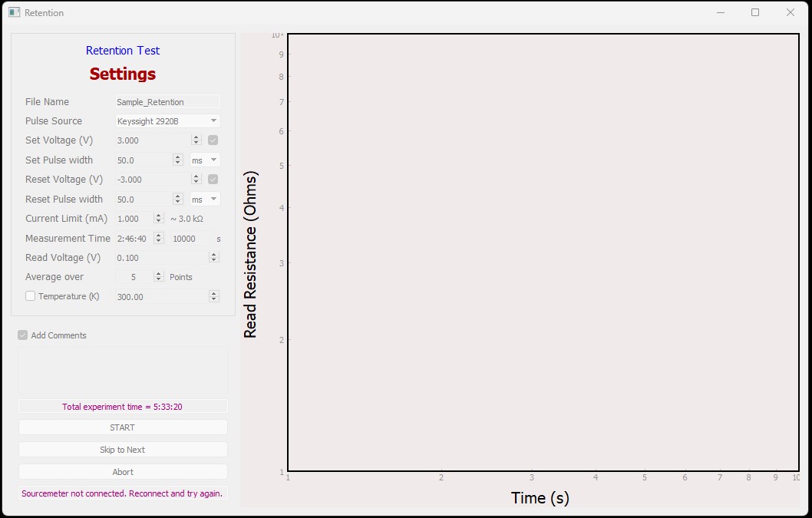Enable the Temperature (K) checkbox

click(x=30, y=295)
